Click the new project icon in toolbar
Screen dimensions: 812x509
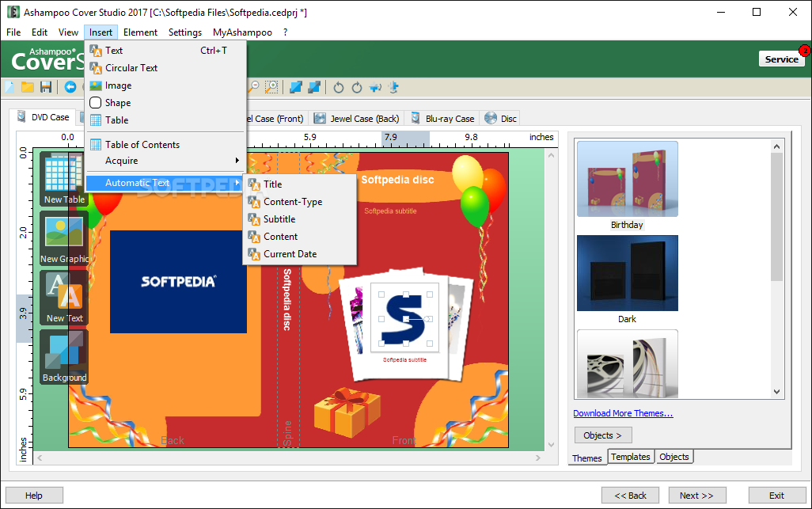pyautogui.click(x=9, y=87)
